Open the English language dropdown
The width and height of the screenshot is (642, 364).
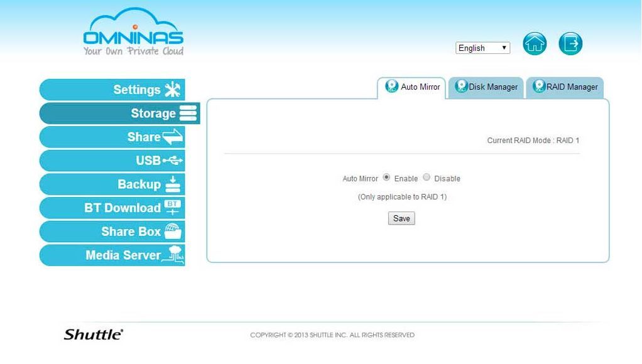click(x=482, y=48)
